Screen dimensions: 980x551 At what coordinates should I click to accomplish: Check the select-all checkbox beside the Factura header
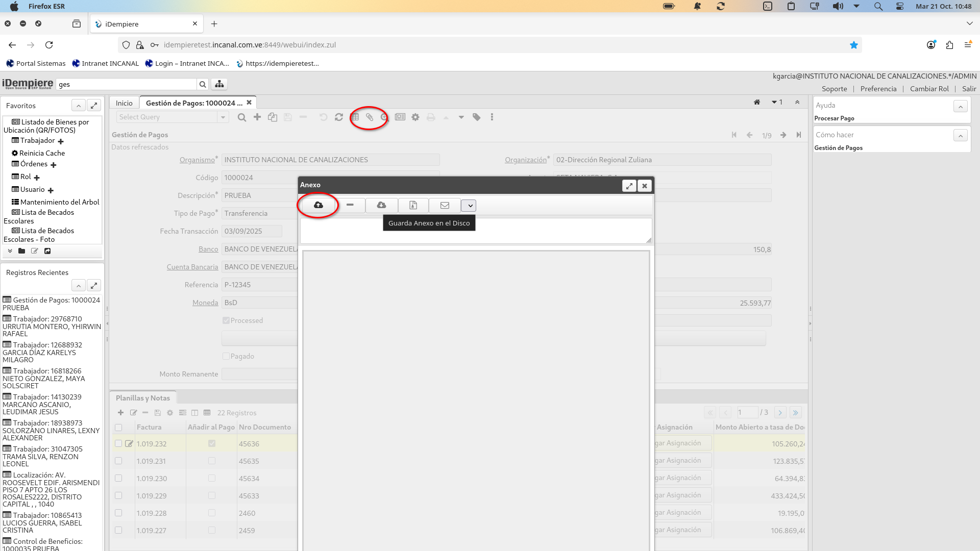point(118,428)
